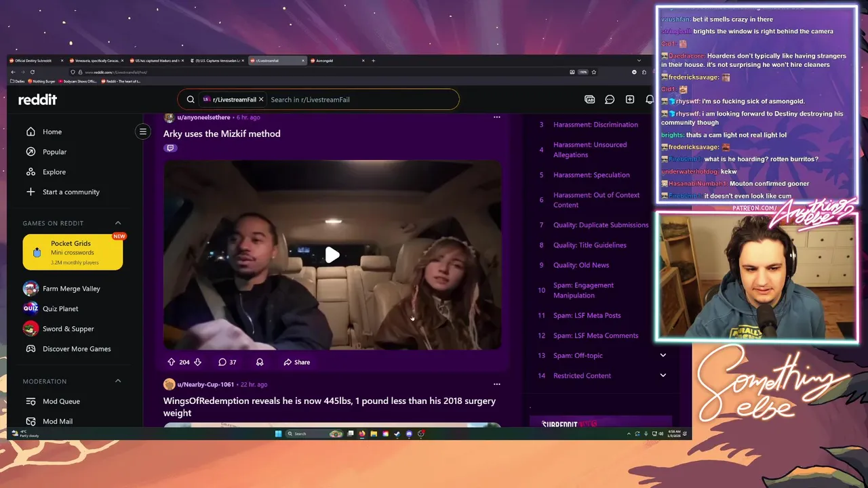This screenshot has height=488, width=868.
Task: Open overflow menu for Arky post
Action: coord(497,117)
